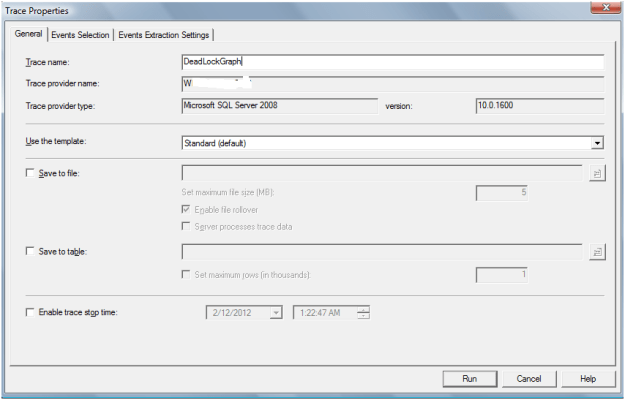
Task: Expand the Use the template dropdown
Action: click(x=597, y=143)
